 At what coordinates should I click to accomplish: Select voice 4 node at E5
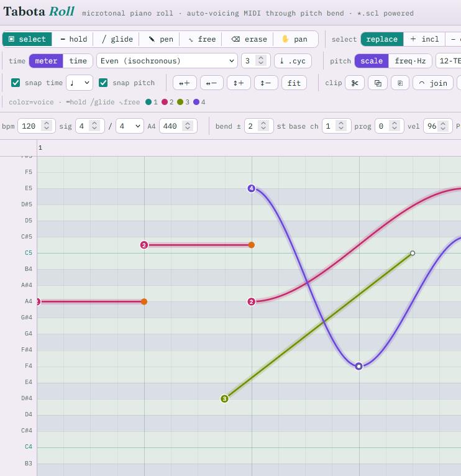click(251, 188)
